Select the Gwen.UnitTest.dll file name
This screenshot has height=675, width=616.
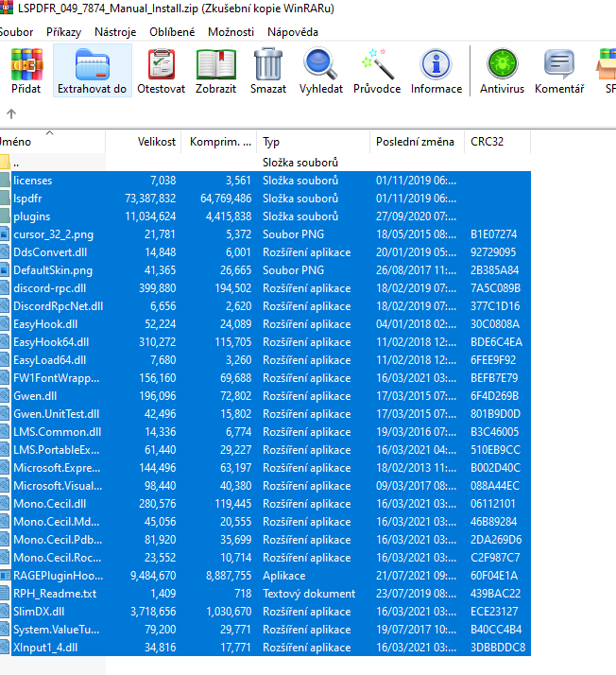[x=57, y=414]
